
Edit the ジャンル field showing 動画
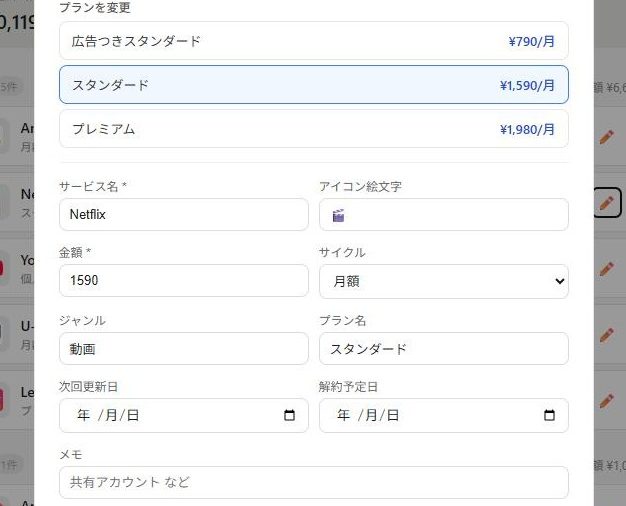coord(184,349)
